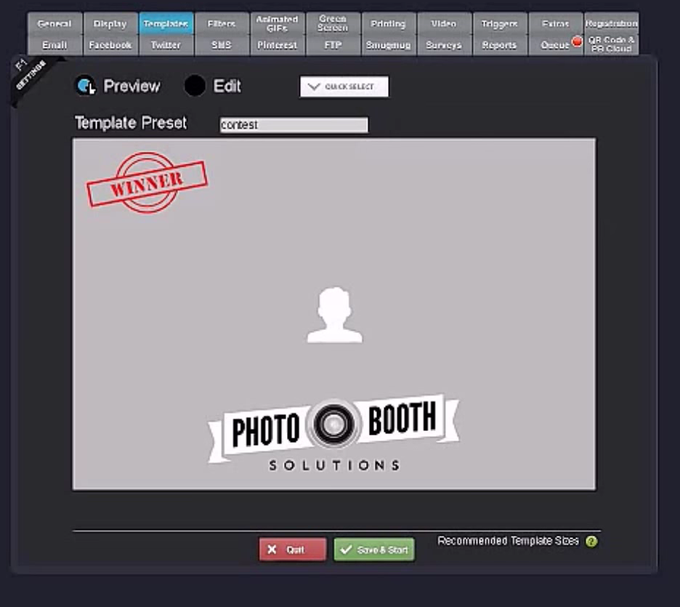
Task: Click the WINNER stamp overlay
Action: (147, 183)
